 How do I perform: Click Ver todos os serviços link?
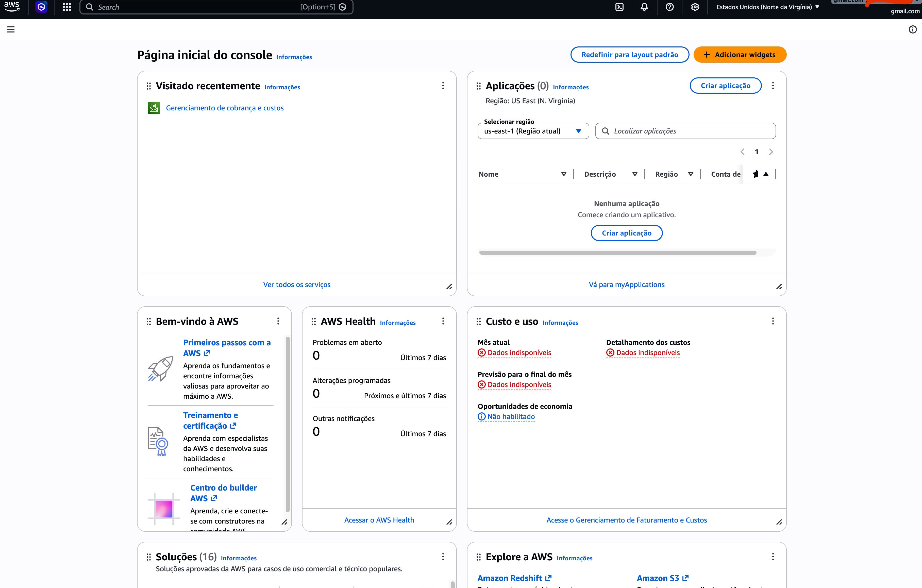coord(297,284)
